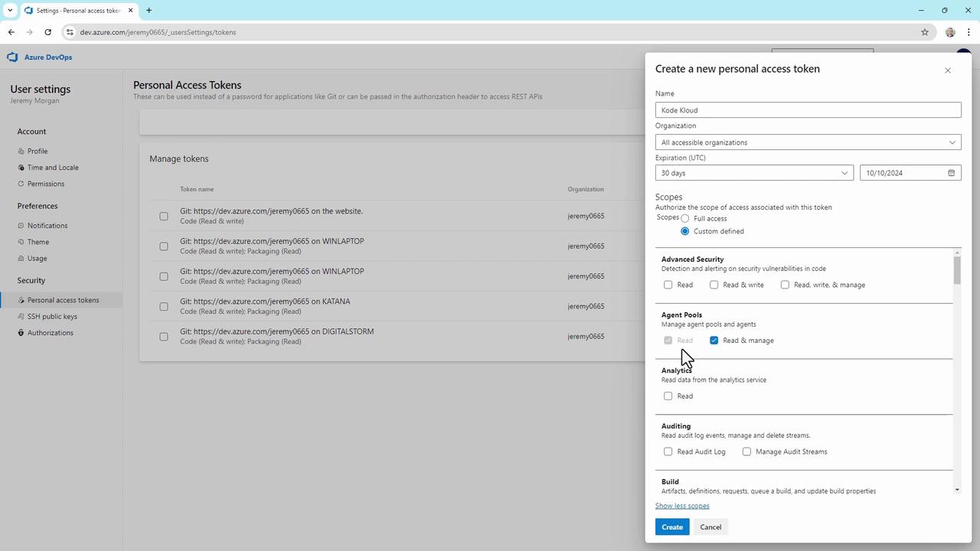
Task: Select the Full access scope radio button
Action: 685,219
